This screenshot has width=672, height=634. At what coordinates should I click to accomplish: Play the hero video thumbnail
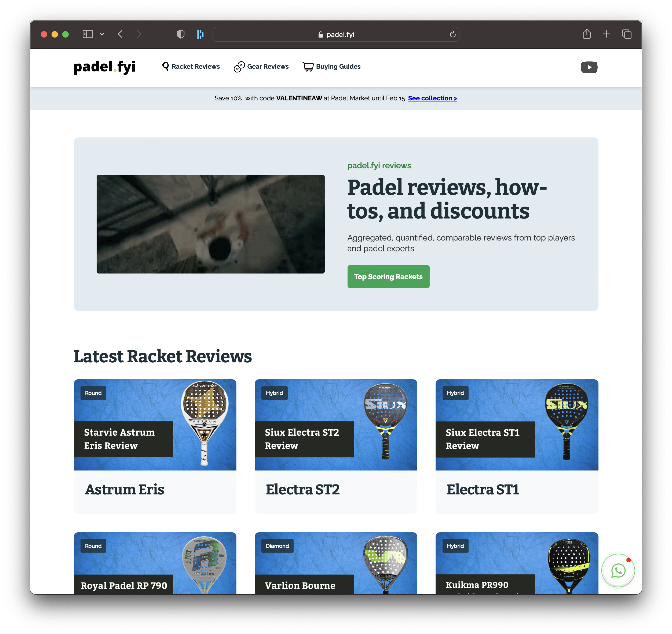[211, 224]
